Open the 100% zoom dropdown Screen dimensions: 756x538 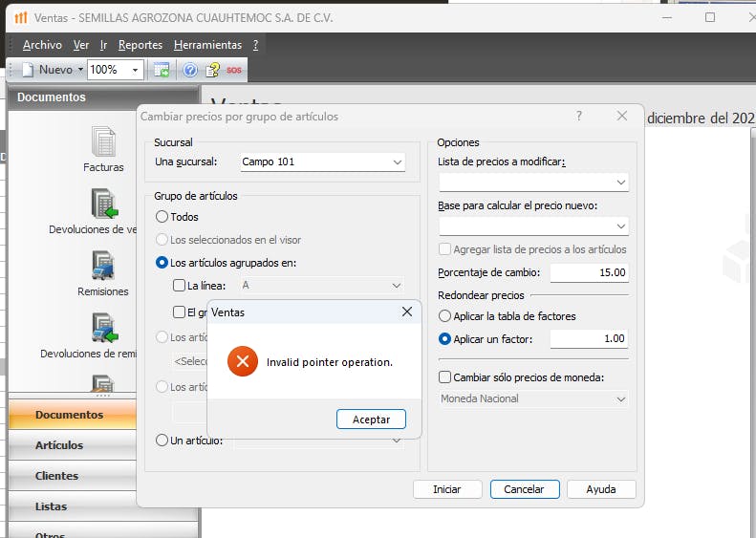[x=136, y=71]
